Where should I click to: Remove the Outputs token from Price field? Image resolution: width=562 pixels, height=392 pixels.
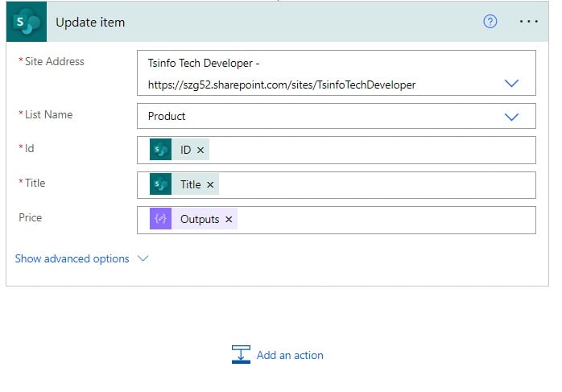point(229,219)
